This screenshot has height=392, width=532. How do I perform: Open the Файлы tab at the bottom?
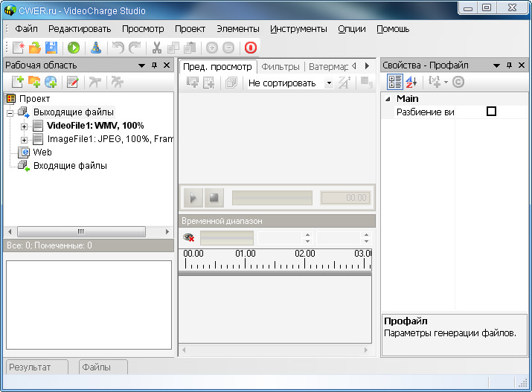[96, 367]
